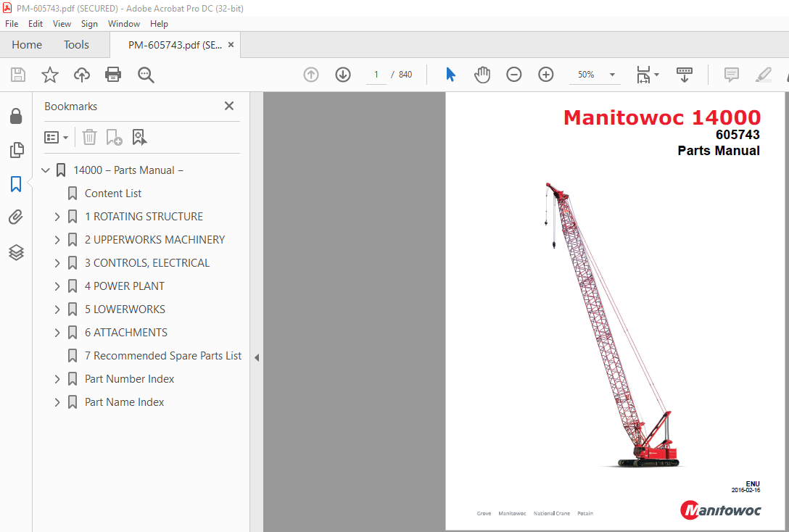Click the 50% zoom value field
789x532 pixels.
[x=586, y=75]
